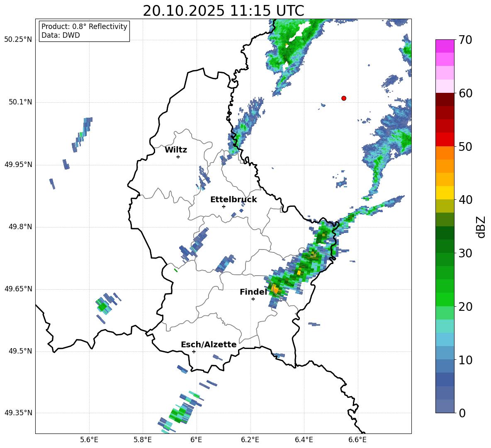
Task: Click the Product: 0.8° Reflectivity text
Action: (x=84, y=27)
